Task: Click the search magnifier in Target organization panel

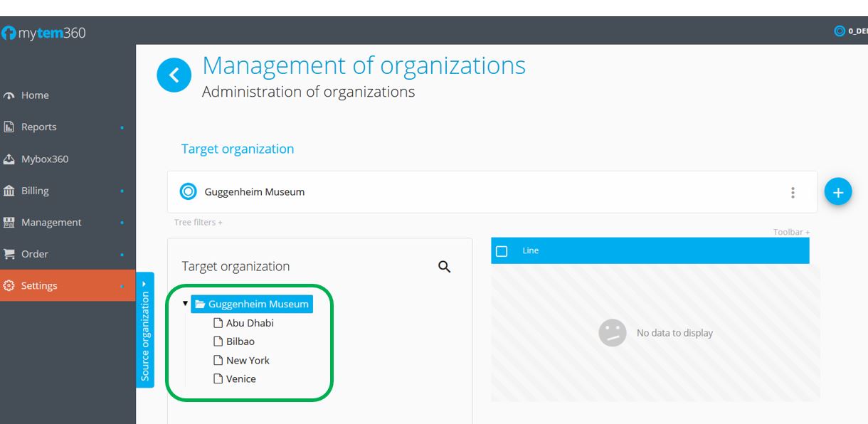Action: (445, 267)
